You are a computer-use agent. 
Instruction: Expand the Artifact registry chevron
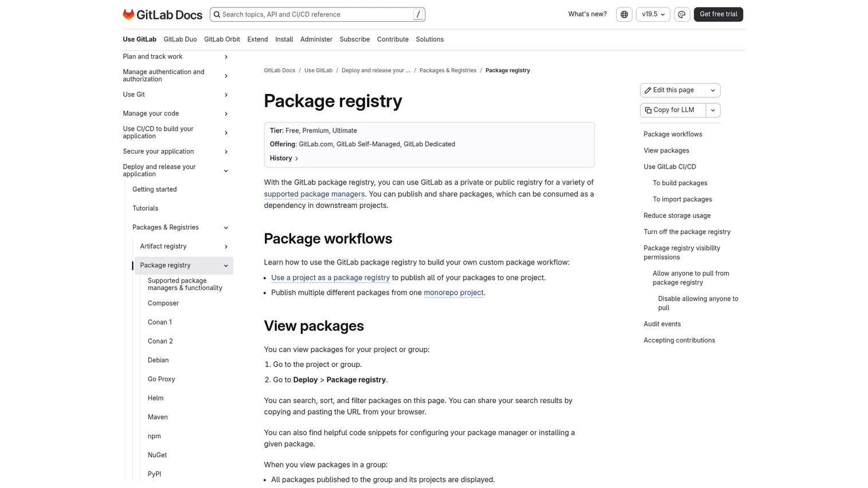[226, 247]
